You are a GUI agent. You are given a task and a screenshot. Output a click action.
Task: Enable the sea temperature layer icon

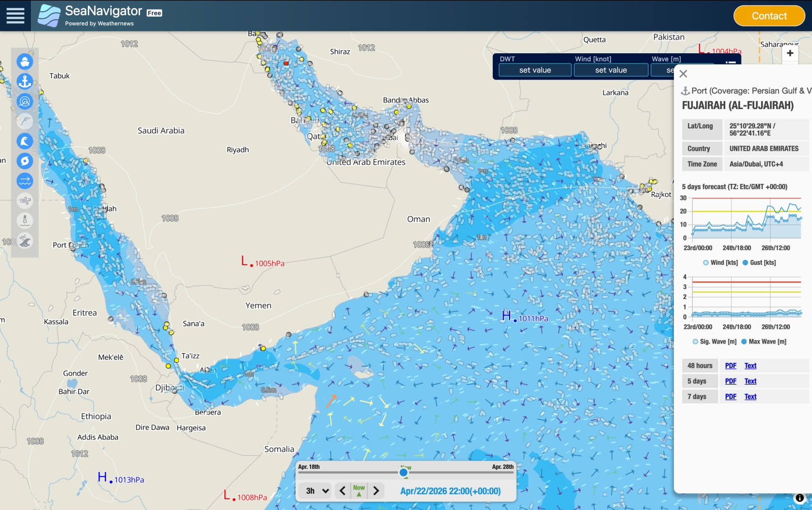[x=25, y=221]
